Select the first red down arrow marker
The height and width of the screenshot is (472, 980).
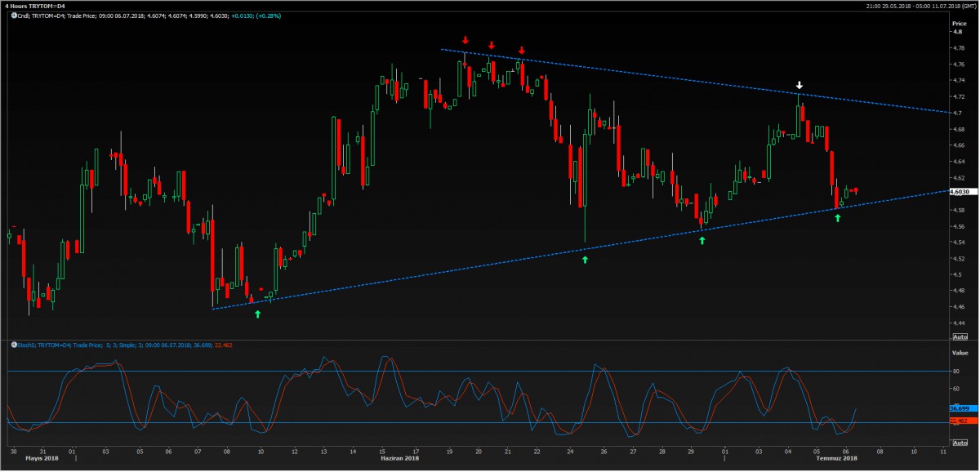point(465,40)
